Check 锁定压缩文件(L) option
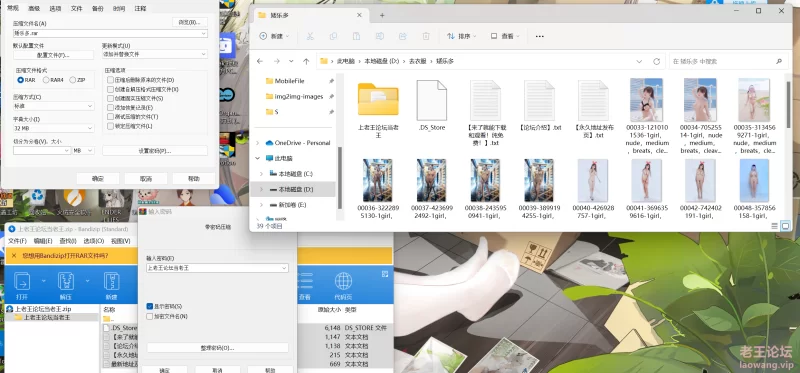This screenshot has height=373, width=800. (x=110, y=126)
